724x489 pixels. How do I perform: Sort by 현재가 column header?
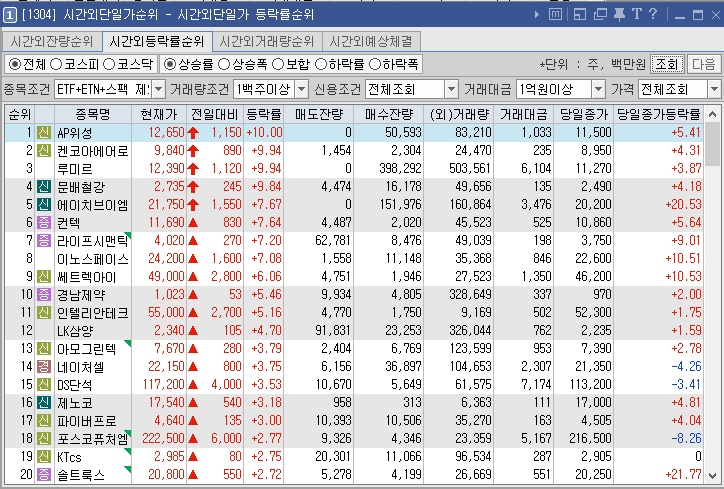[159, 115]
